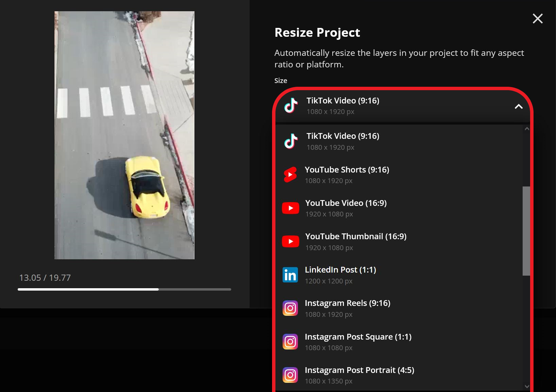Click the Resize Project title
The height and width of the screenshot is (392, 556).
[x=317, y=33]
